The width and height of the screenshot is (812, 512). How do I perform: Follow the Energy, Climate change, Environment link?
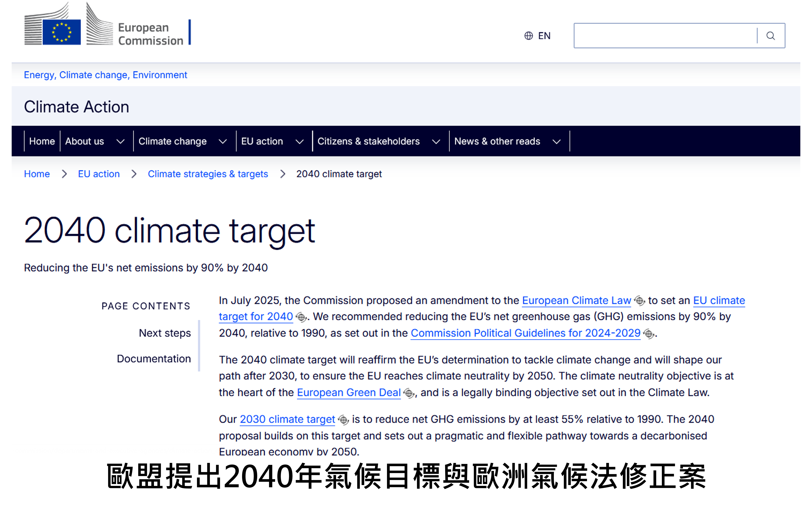click(x=105, y=75)
